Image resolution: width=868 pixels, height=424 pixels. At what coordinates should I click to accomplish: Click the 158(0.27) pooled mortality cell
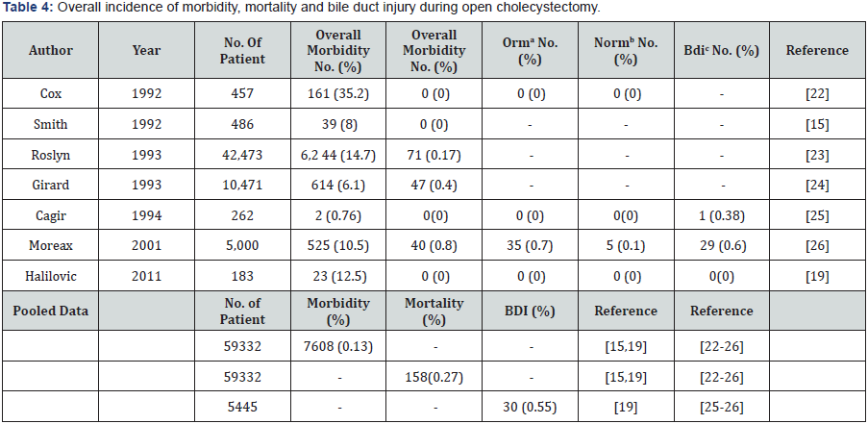pos(433,374)
